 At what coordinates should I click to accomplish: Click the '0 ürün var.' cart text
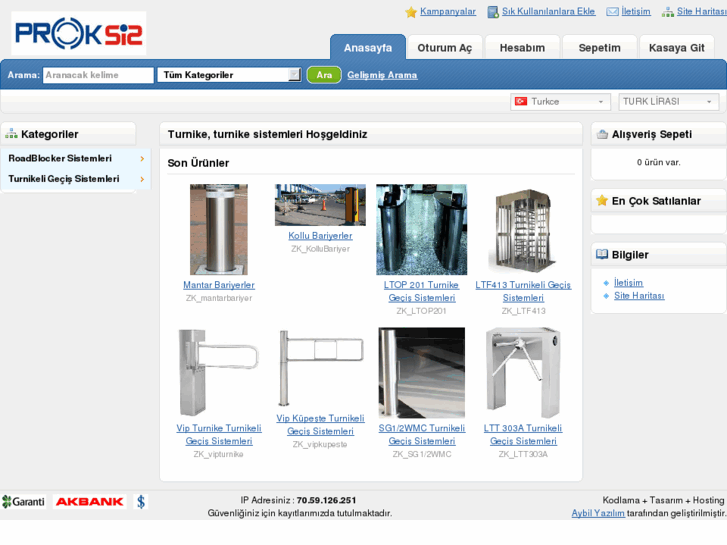(x=658, y=162)
